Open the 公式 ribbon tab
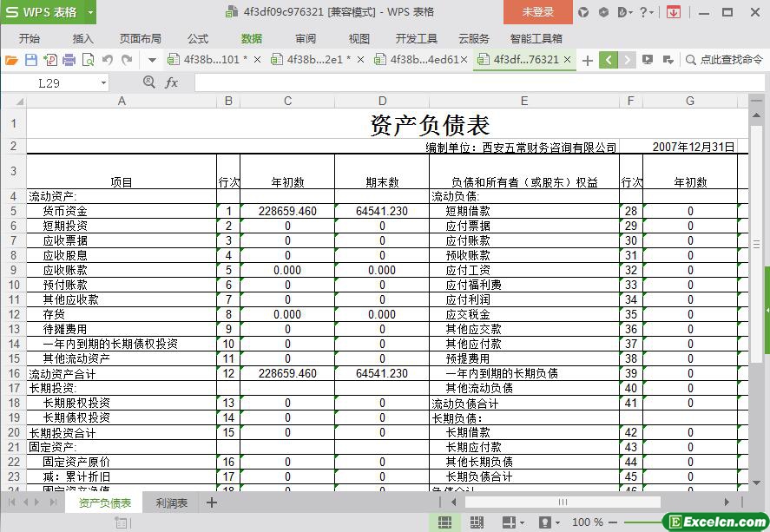Image resolution: width=770 pixels, height=532 pixels. [x=198, y=38]
